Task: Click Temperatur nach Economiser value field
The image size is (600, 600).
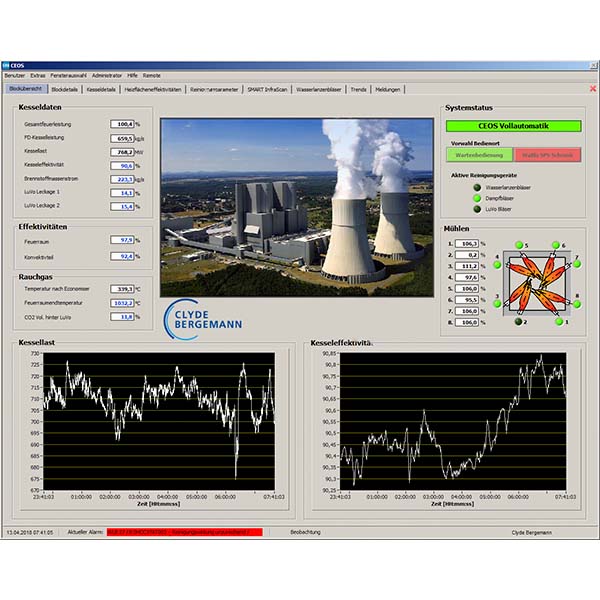Action: (x=122, y=289)
